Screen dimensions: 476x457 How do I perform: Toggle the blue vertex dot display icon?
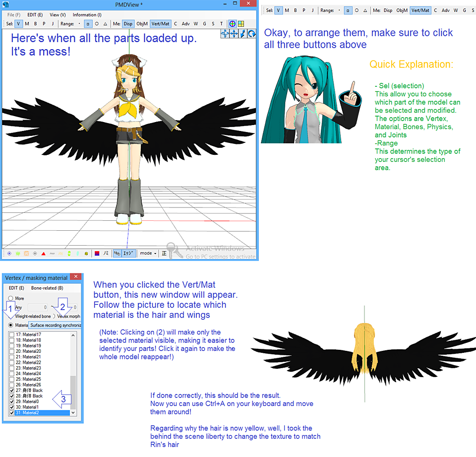9,254
